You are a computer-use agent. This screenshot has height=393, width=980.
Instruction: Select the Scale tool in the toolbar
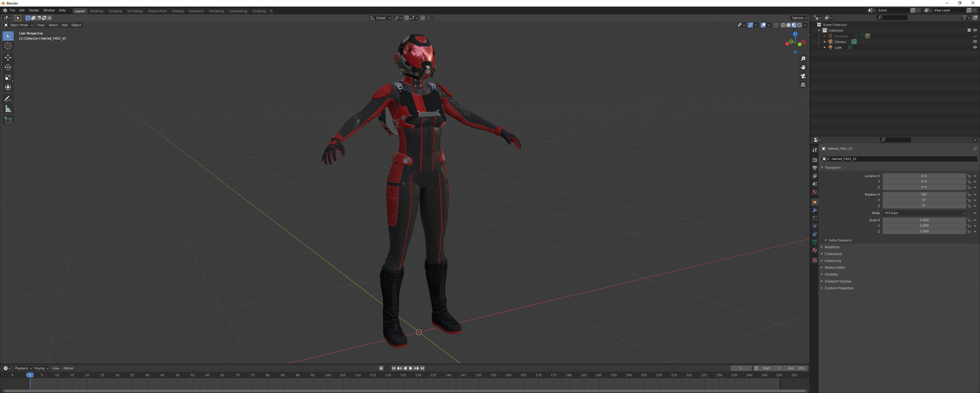8,77
